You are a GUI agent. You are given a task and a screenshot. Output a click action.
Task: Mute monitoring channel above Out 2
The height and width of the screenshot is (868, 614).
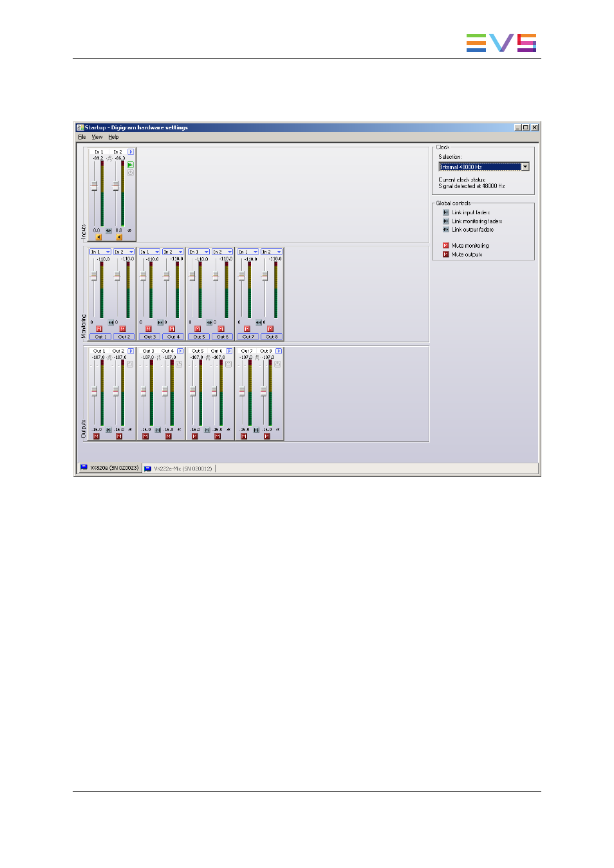[x=122, y=329]
